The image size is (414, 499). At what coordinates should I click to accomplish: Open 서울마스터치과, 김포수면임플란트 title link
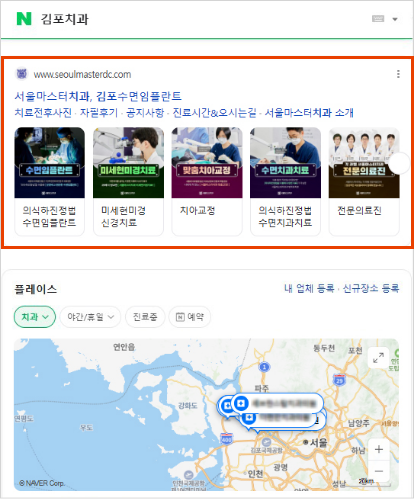pos(98,96)
